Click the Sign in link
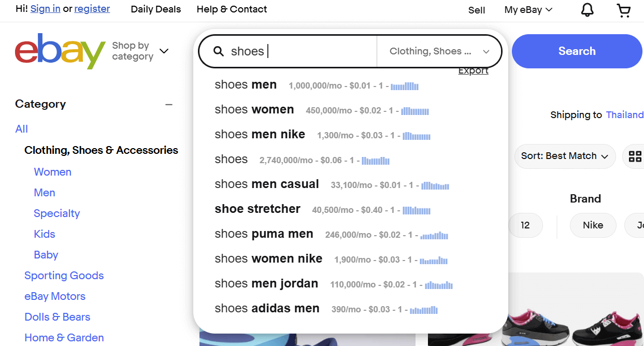 click(x=46, y=9)
